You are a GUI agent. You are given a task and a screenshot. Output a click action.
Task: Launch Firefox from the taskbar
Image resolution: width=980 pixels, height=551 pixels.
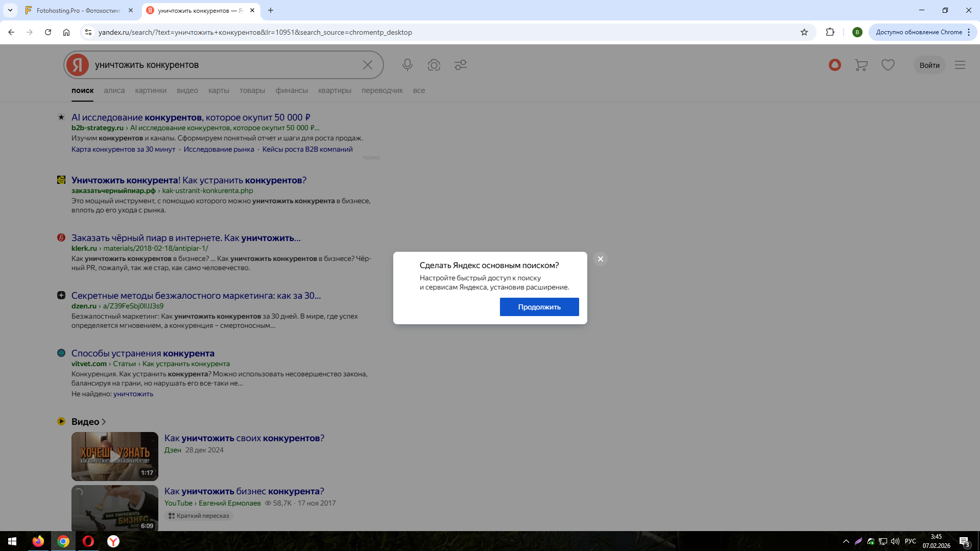38,541
